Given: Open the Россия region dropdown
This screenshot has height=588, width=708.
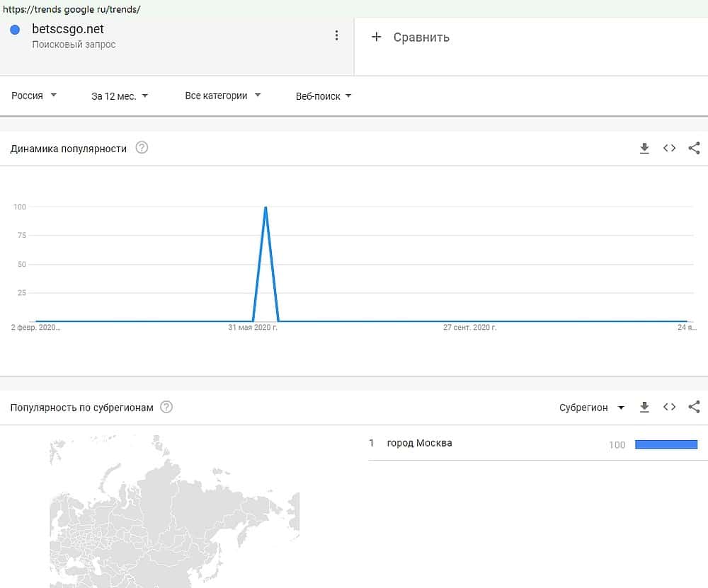Looking at the screenshot, I should coord(34,96).
